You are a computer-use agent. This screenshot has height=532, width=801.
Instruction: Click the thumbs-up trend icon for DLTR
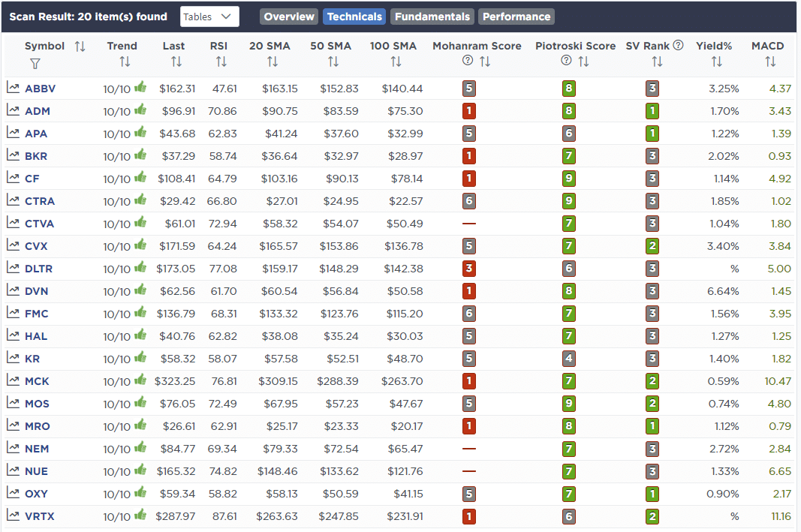[x=140, y=268]
